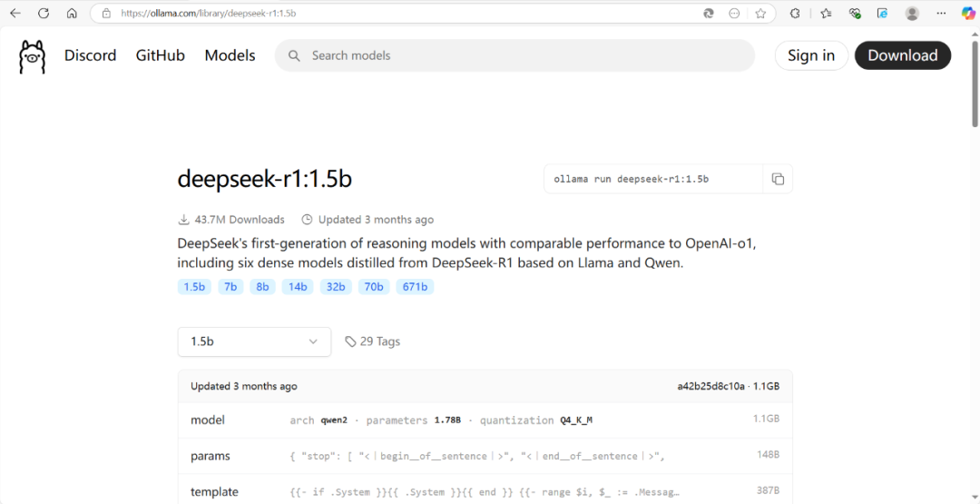
Task: Click the browser Back arrow
Action: tap(15, 13)
